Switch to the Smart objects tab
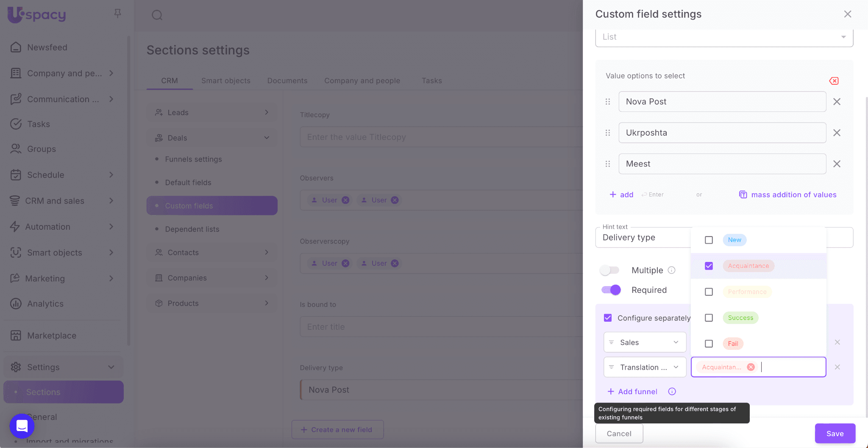 point(225,81)
